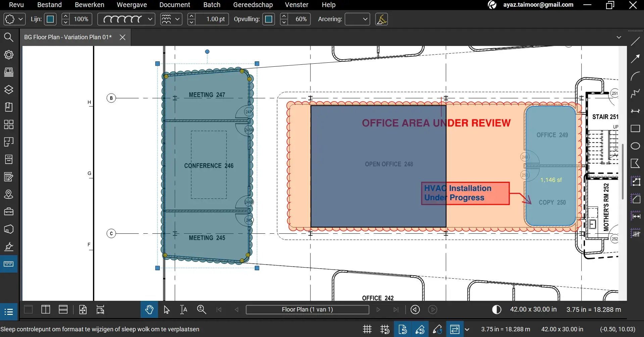Screen dimensions: 644x337
Task: Select the Line markup tool
Action: click(635, 41)
